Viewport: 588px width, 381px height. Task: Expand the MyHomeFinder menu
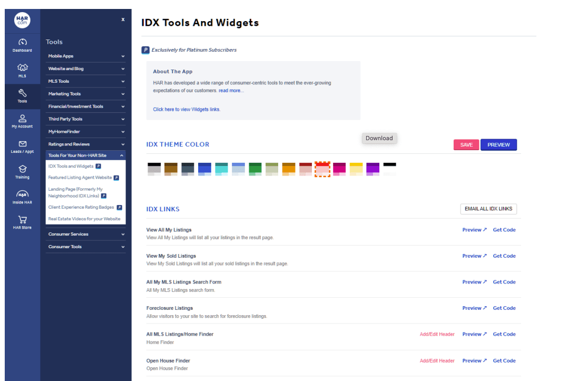pos(86,132)
